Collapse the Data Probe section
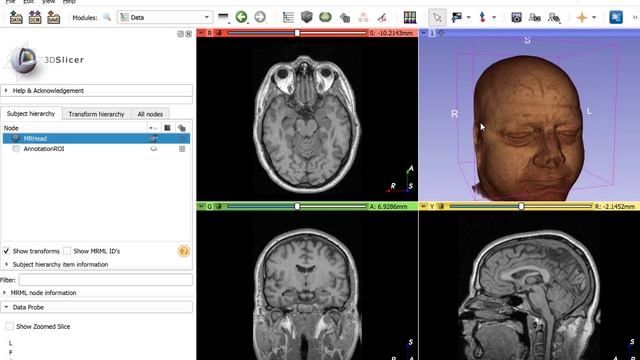Screen dimensions: 640x360 [97, 307]
